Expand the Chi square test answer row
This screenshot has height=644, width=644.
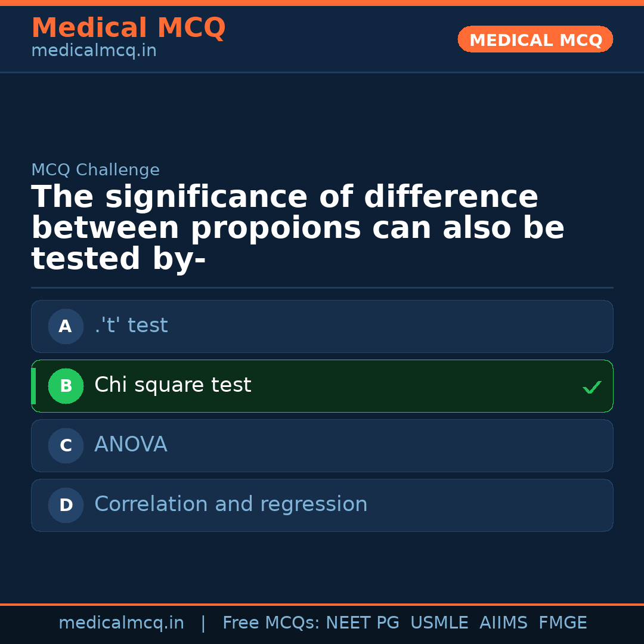pyautogui.click(x=322, y=386)
